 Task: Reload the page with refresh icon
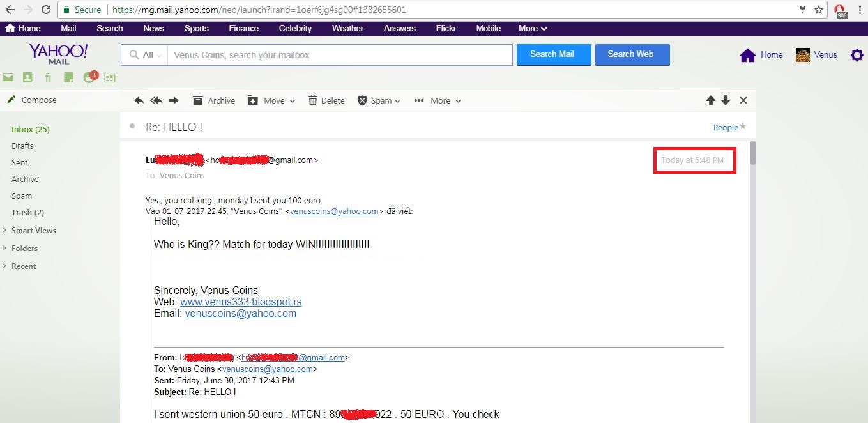pyautogui.click(x=46, y=10)
